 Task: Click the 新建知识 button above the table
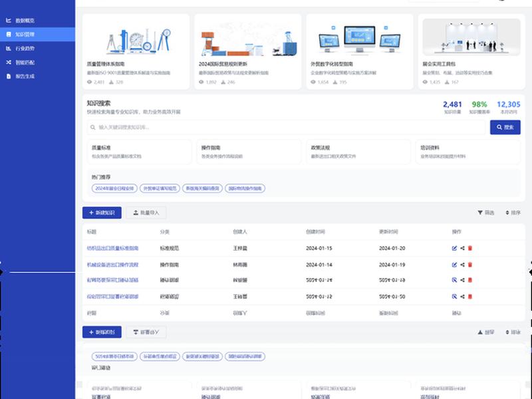click(102, 213)
